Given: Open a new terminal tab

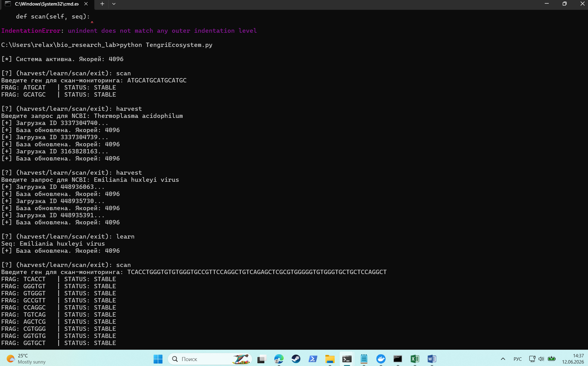Looking at the screenshot, I should [102, 4].
